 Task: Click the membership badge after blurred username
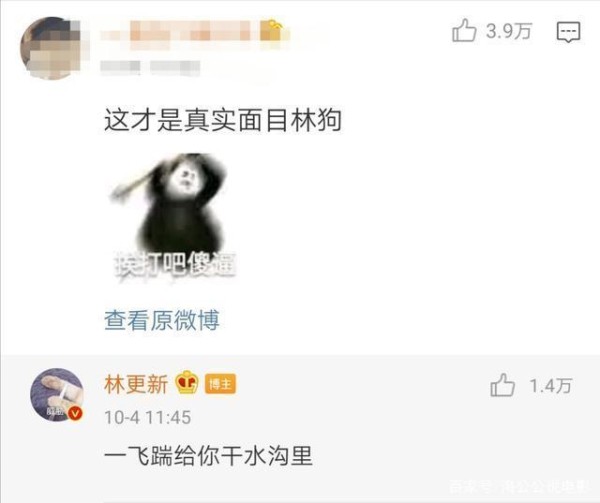pyautogui.click(x=272, y=31)
